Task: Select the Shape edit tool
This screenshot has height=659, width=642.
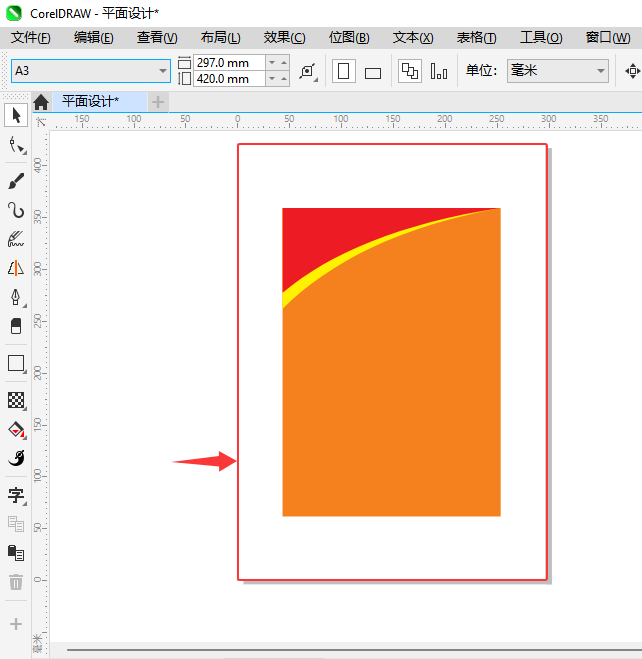Action: (16, 145)
